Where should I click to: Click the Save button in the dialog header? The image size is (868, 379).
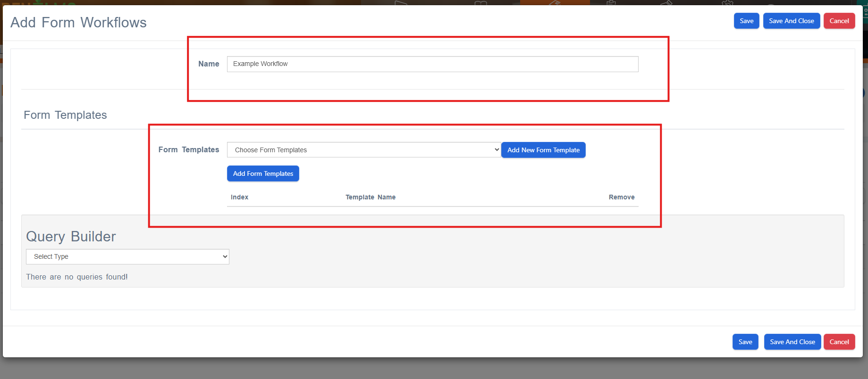pos(746,21)
